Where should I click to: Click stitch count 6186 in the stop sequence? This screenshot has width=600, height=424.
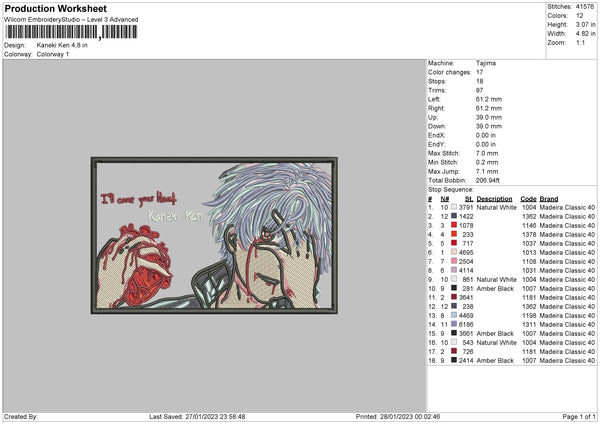coord(466,325)
